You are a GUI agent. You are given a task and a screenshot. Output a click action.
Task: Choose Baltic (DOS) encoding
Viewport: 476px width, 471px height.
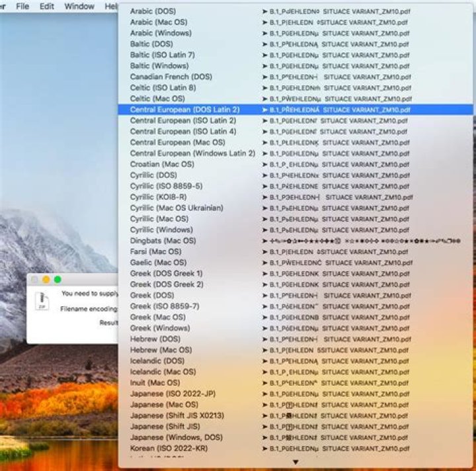(x=296, y=44)
